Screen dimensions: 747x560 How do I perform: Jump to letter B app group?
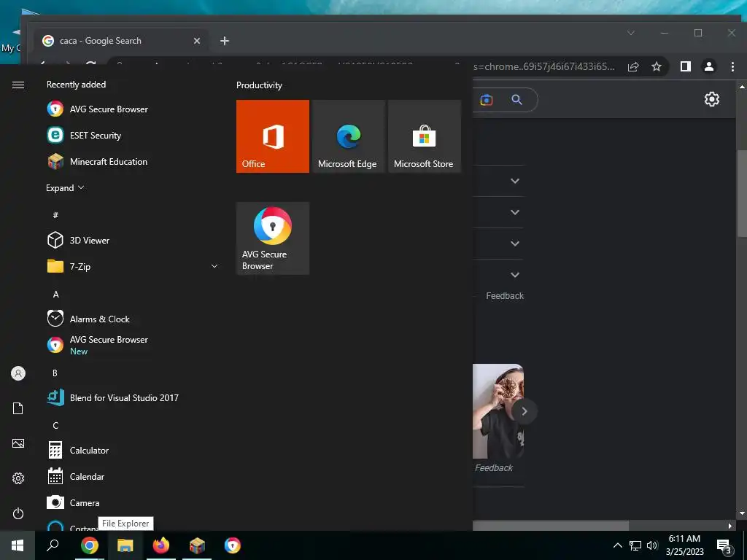(55, 373)
